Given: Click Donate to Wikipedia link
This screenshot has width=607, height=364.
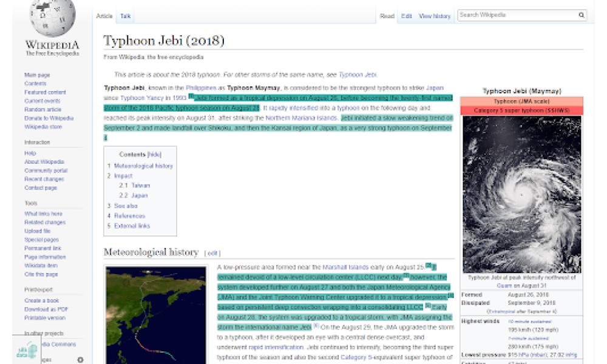Looking at the screenshot, I should pyautogui.click(x=49, y=118).
